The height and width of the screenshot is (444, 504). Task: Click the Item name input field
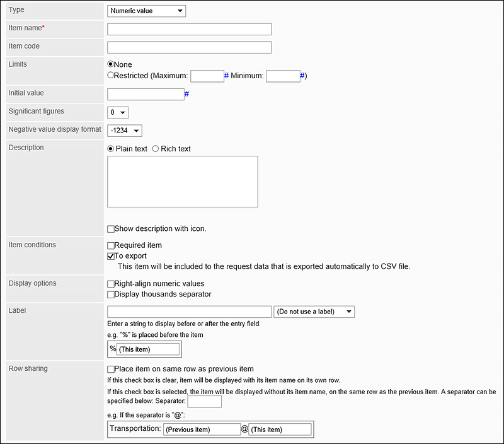tap(190, 29)
